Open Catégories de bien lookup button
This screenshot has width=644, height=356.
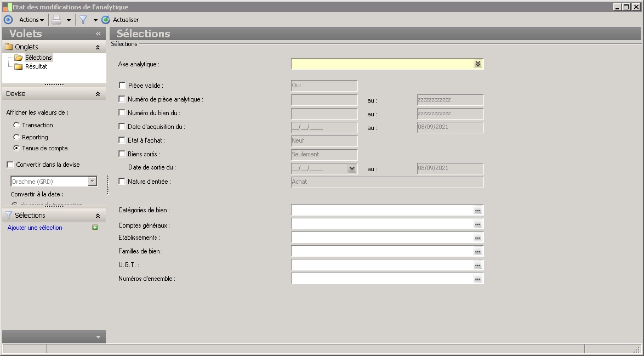[477, 210]
